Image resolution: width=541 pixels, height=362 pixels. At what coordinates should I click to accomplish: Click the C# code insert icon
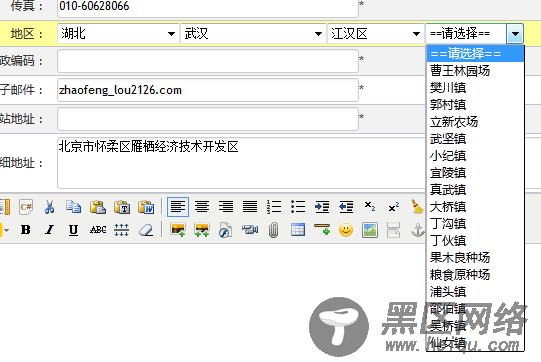pos(26,207)
